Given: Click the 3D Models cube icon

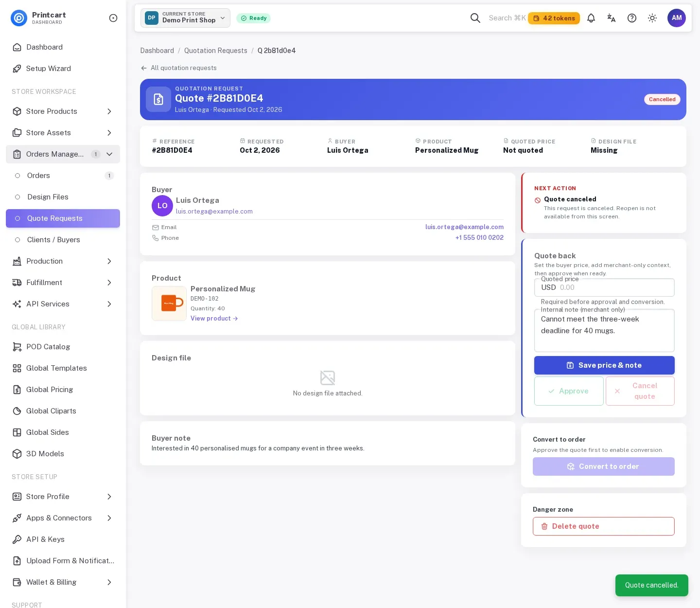Looking at the screenshot, I should [x=17, y=454].
